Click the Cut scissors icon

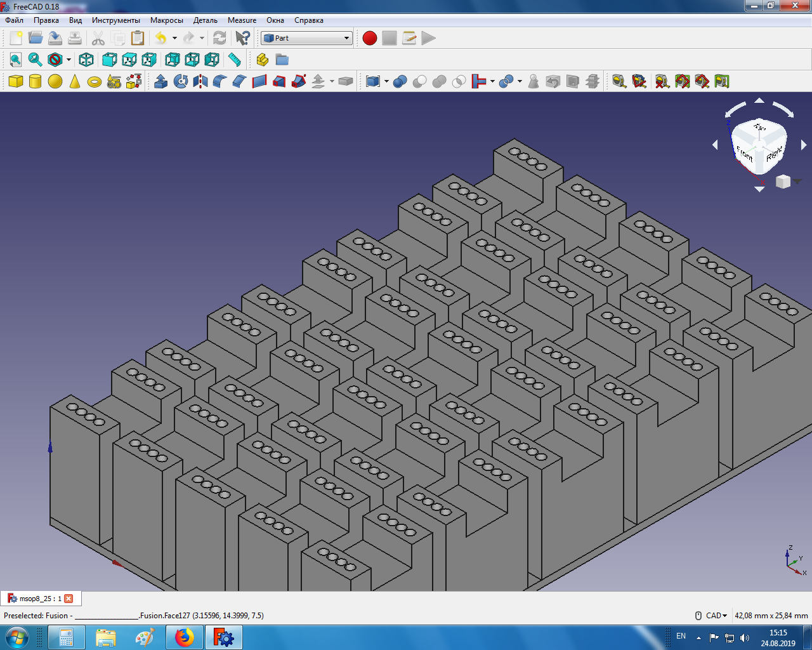(x=98, y=38)
